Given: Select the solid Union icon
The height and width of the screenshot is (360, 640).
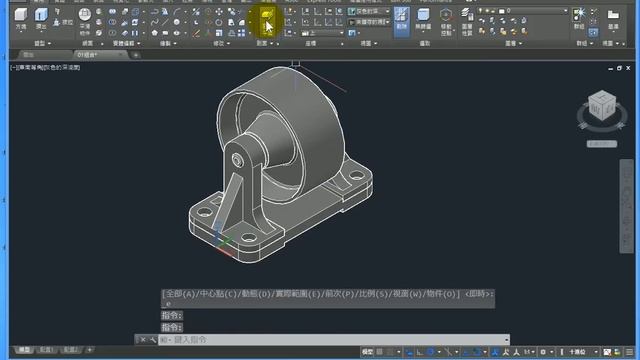Looking at the screenshot, I should [112, 11].
